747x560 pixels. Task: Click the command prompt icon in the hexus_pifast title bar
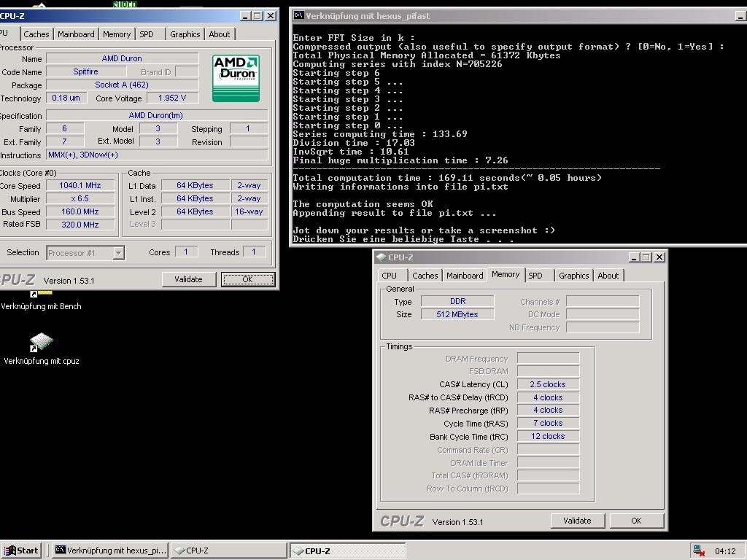click(x=298, y=15)
